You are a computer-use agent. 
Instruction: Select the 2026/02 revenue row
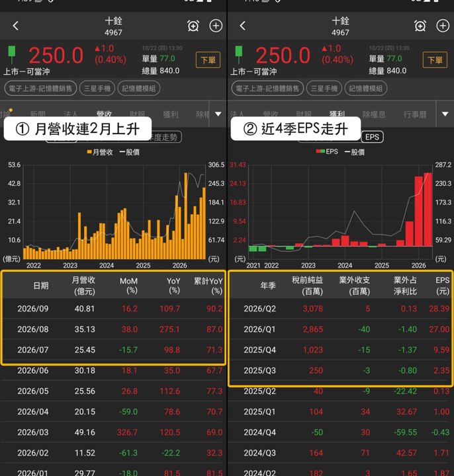[x=113, y=453]
